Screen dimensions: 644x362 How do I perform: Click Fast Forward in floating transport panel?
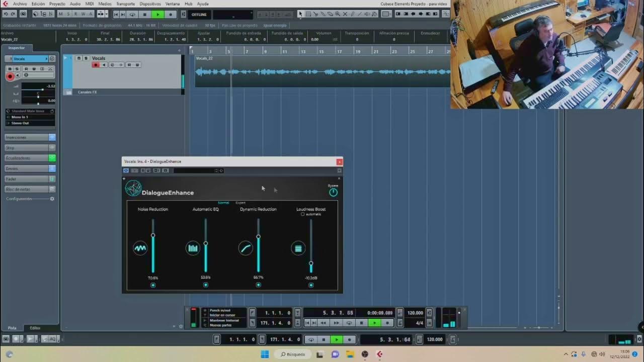[336, 323]
